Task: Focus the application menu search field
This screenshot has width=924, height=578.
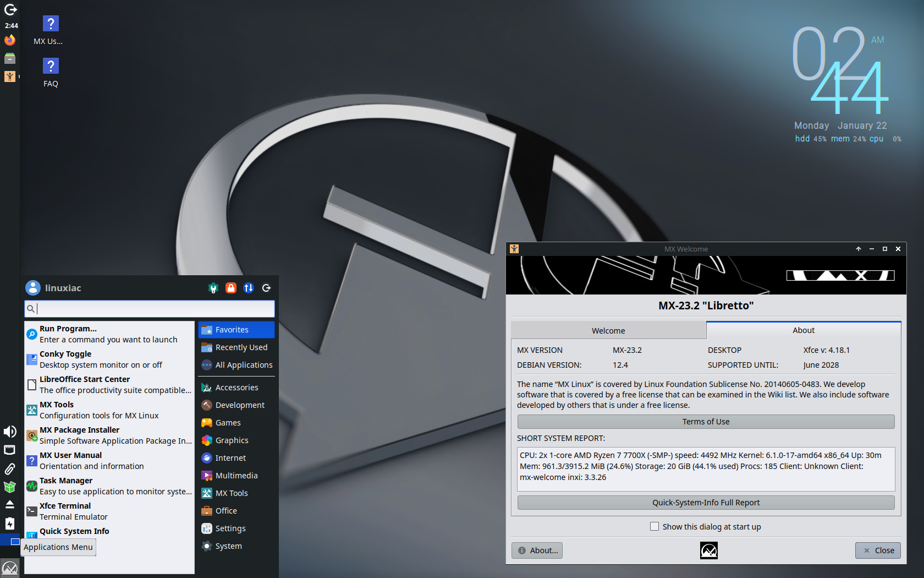Action: click(x=150, y=309)
